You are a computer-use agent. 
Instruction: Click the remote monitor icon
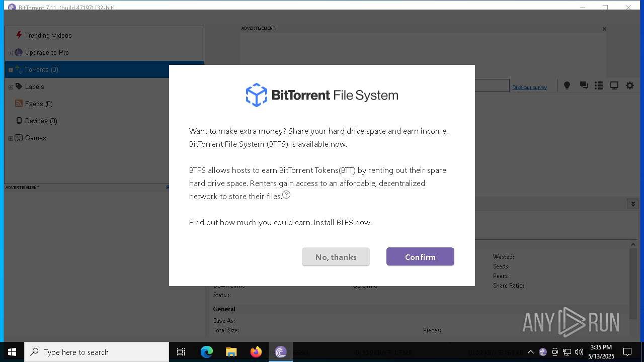tap(614, 85)
